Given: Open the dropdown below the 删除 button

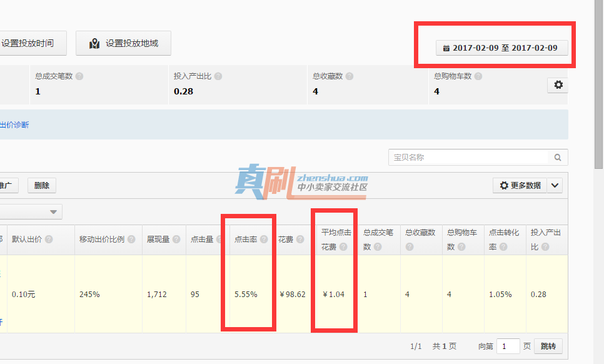Looking at the screenshot, I should click(31, 212).
